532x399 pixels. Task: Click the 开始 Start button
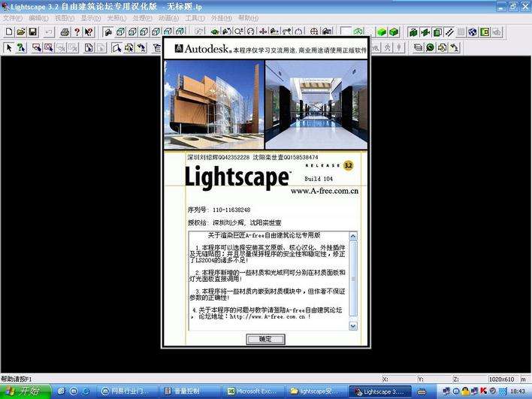(25, 391)
